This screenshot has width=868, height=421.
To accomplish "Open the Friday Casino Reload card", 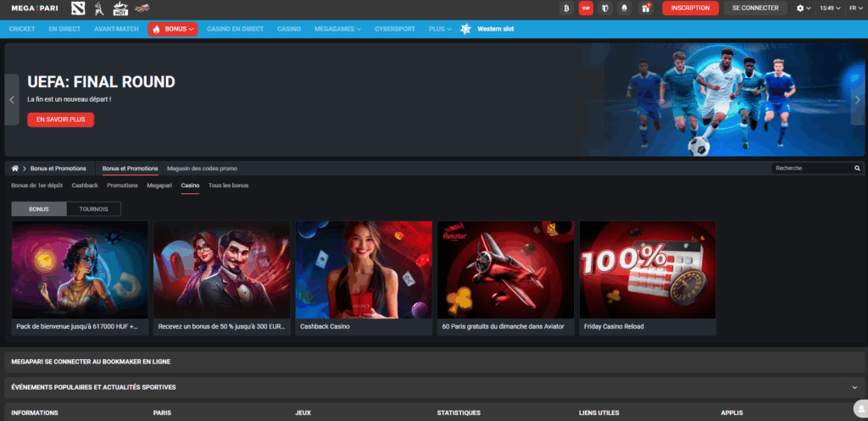I will (x=648, y=279).
